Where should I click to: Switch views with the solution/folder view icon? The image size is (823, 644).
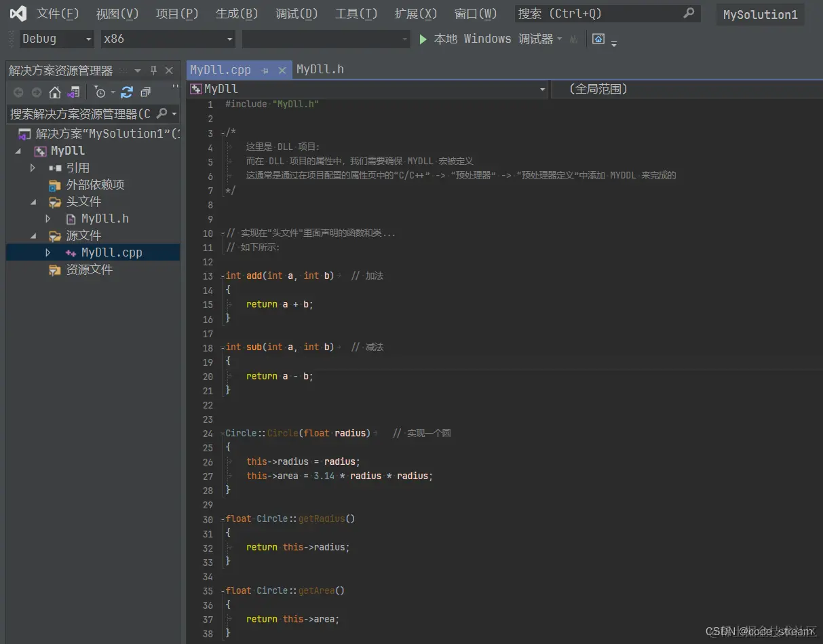(74, 92)
